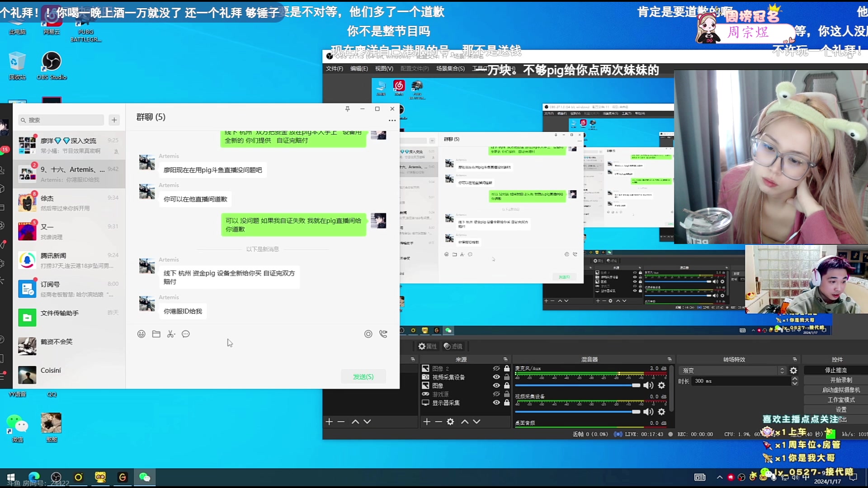Move the selected scene down
Screen dimensions: 868x488
tap(367, 422)
